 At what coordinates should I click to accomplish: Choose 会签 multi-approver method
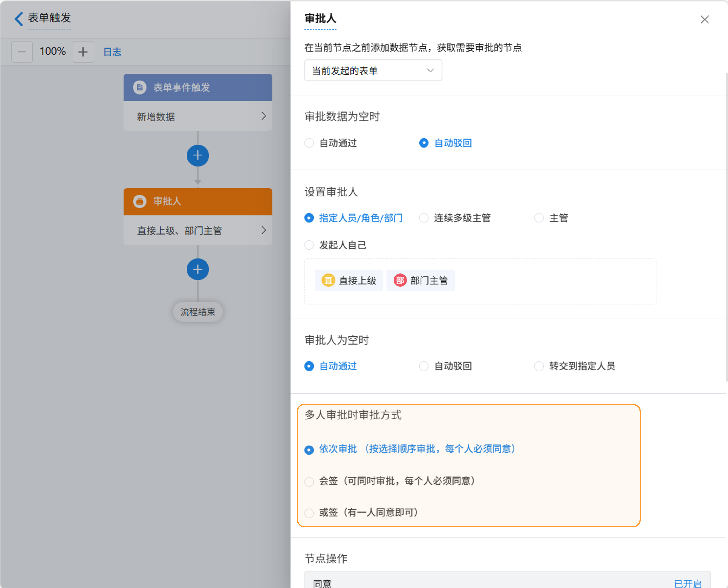pyautogui.click(x=309, y=481)
